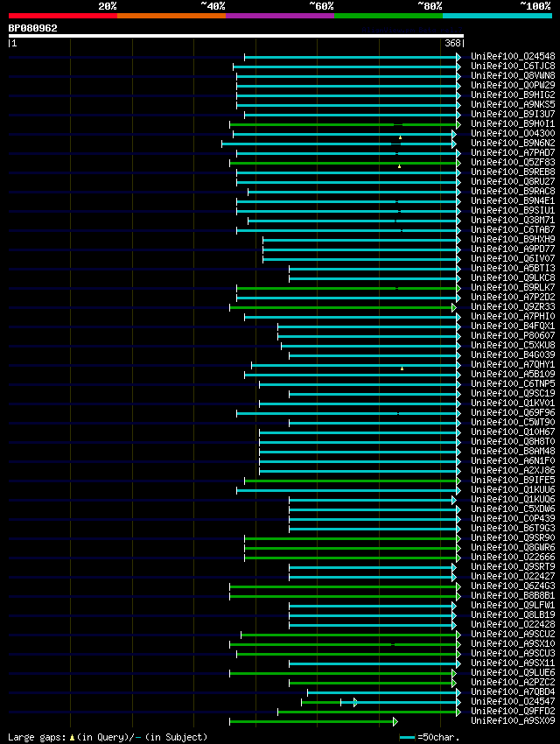Open the UniRef100_O04300 entry
Screen dimensions: 560x744
pos(513,133)
